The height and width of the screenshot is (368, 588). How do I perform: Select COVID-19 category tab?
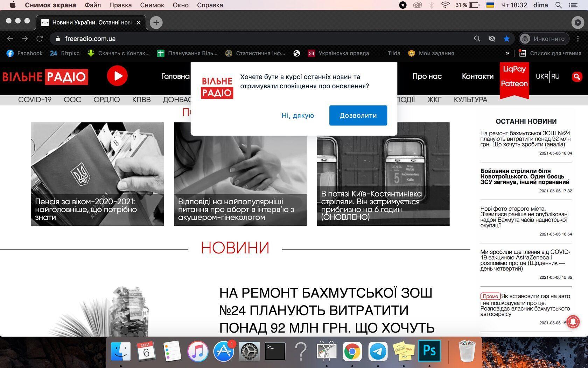[x=35, y=100]
